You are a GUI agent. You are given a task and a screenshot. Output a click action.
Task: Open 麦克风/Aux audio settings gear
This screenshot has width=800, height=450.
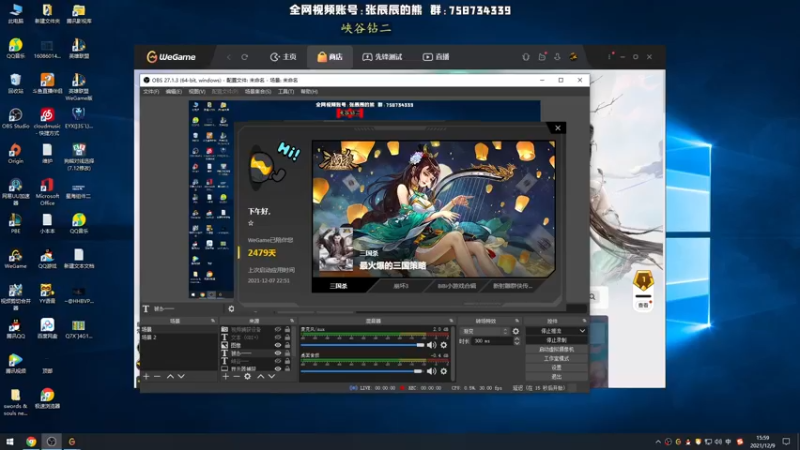coord(444,345)
